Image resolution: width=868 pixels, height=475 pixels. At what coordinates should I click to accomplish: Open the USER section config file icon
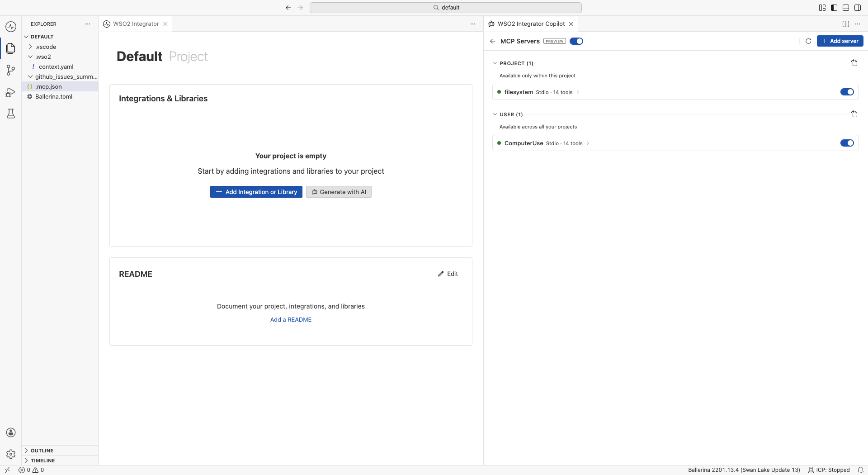pyautogui.click(x=854, y=114)
